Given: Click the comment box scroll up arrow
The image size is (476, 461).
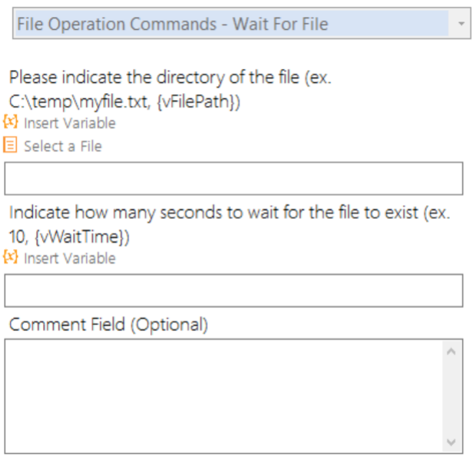Looking at the screenshot, I should click(451, 352).
